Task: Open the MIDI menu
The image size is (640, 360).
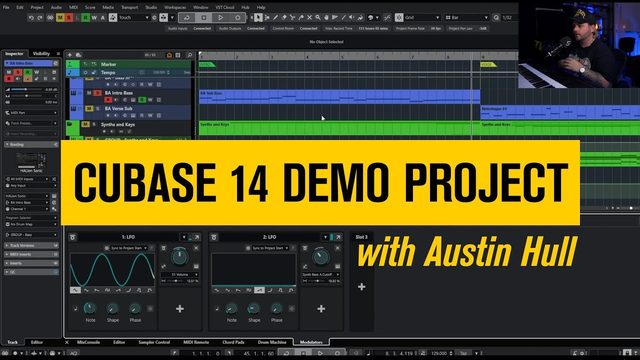Action: 73,7
